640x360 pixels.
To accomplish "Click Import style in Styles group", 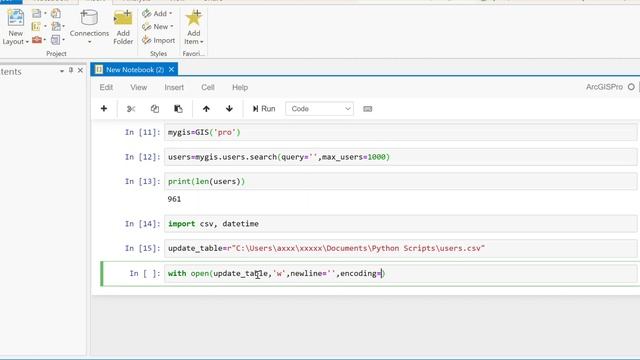I will 159,40.
